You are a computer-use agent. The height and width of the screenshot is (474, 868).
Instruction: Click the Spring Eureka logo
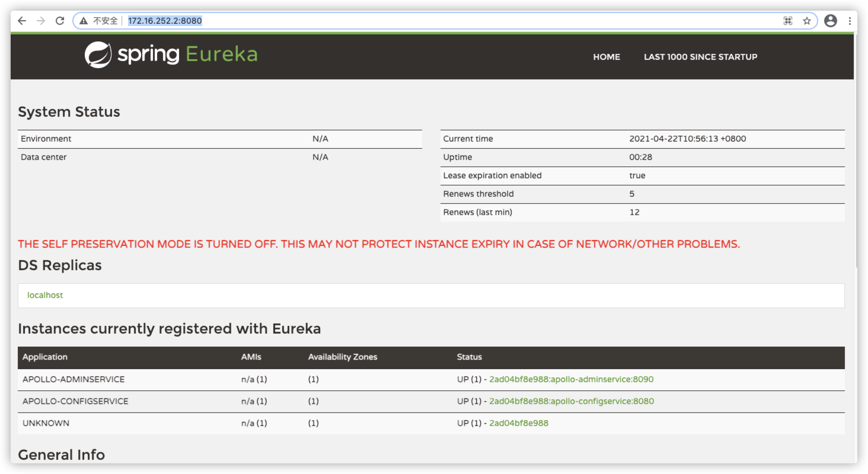click(x=171, y=55)
